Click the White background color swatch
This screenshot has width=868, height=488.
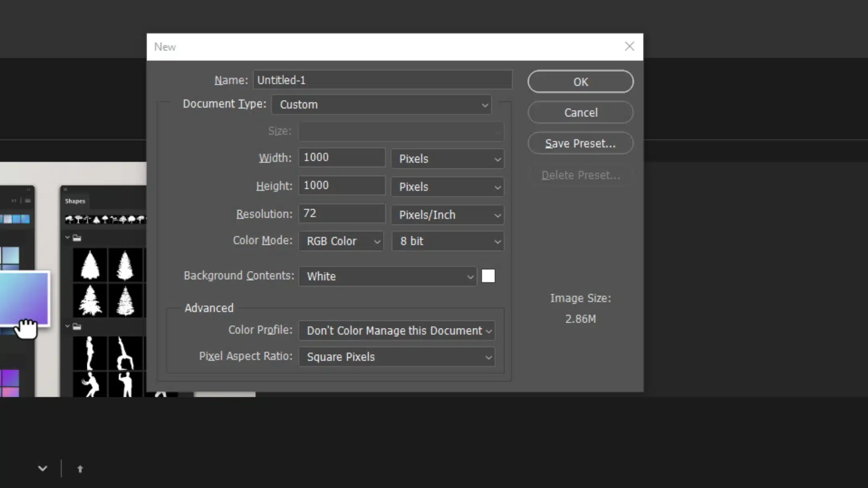click(488, 275)
